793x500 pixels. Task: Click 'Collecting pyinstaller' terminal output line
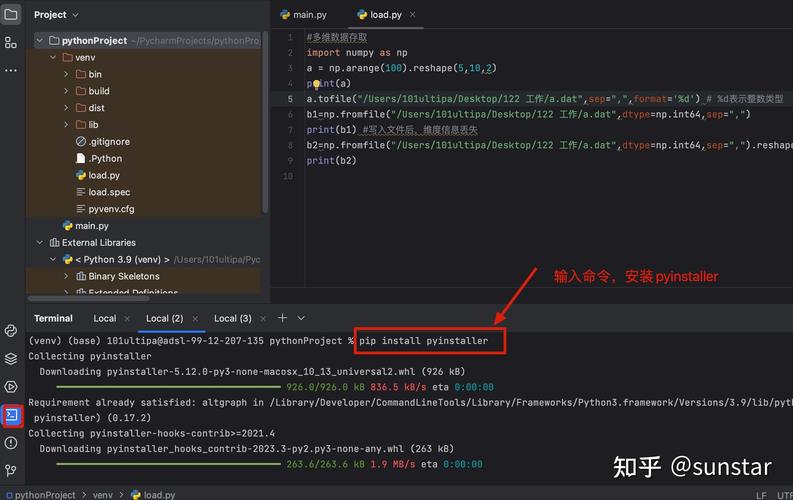point(90,356)
